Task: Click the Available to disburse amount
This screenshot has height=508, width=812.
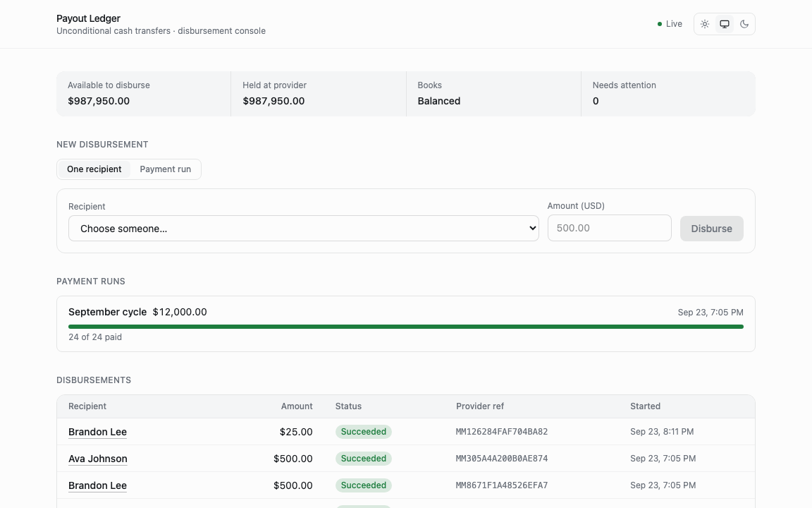Action: [x=99, y=101]
